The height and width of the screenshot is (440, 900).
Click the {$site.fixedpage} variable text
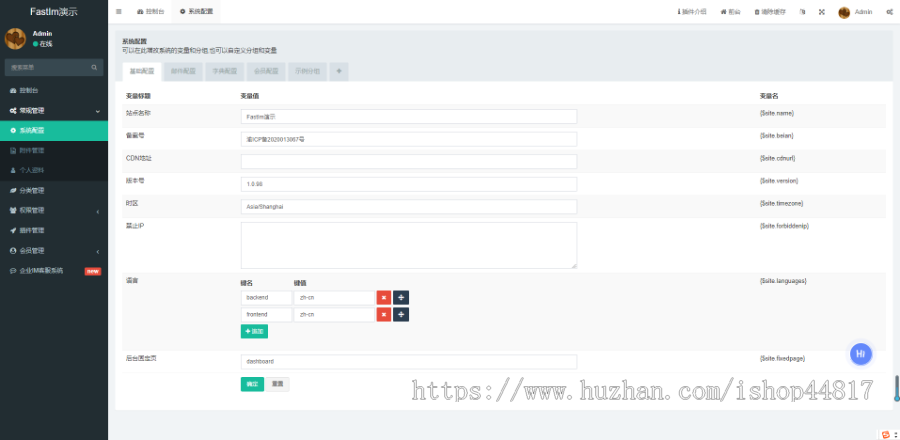pyautogui.click(x=782, y=358)
